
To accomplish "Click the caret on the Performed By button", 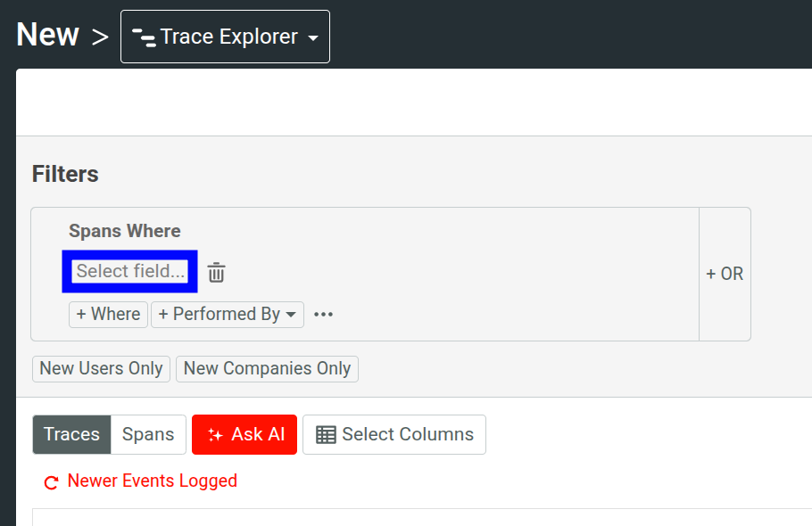I will point(289,314).
